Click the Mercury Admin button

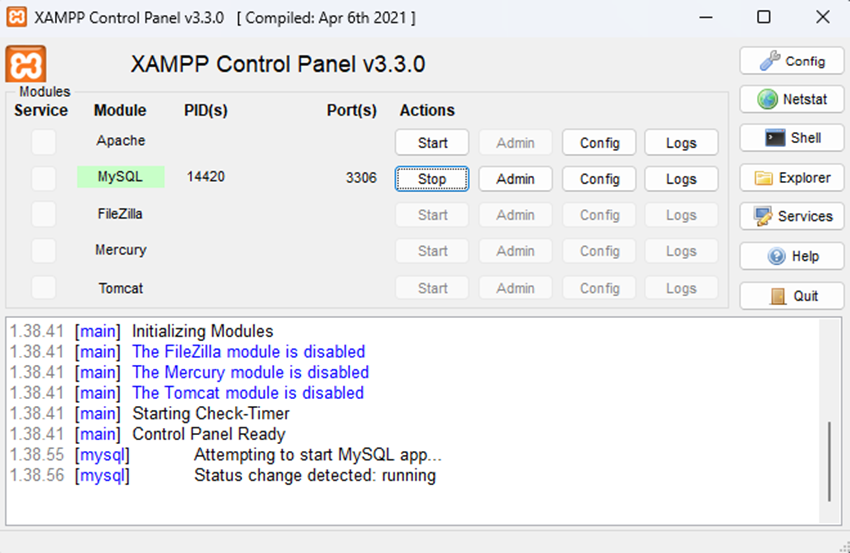(516, 251)
